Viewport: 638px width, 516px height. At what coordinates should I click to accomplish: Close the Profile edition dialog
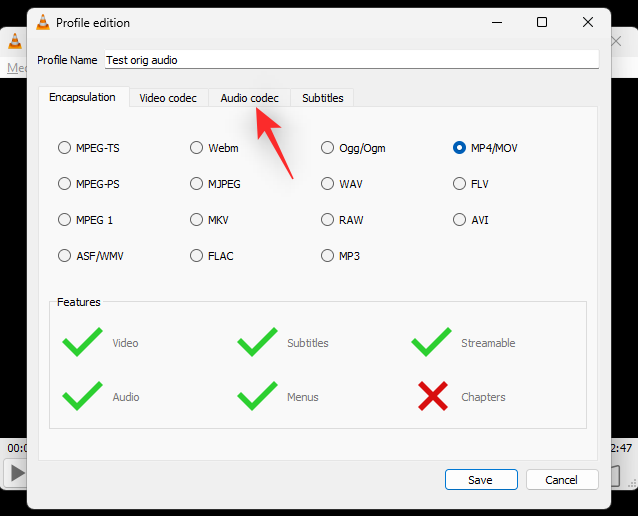(588, 22)
